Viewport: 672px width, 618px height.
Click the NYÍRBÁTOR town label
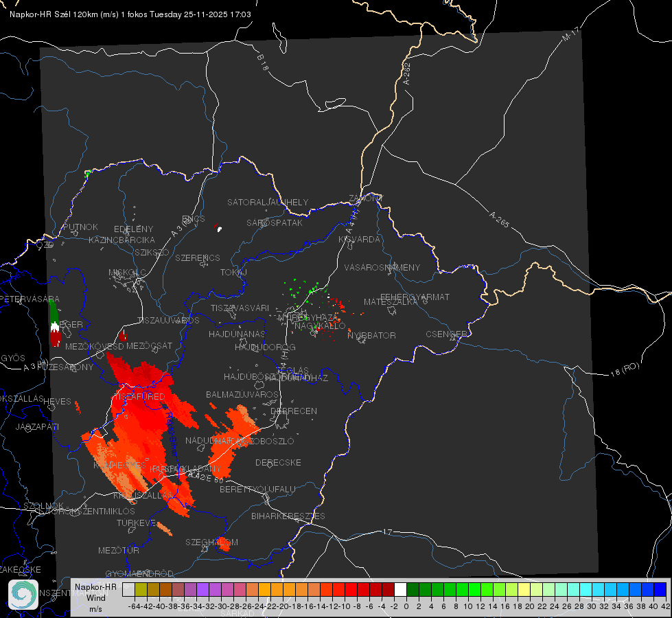click(371, 335)
